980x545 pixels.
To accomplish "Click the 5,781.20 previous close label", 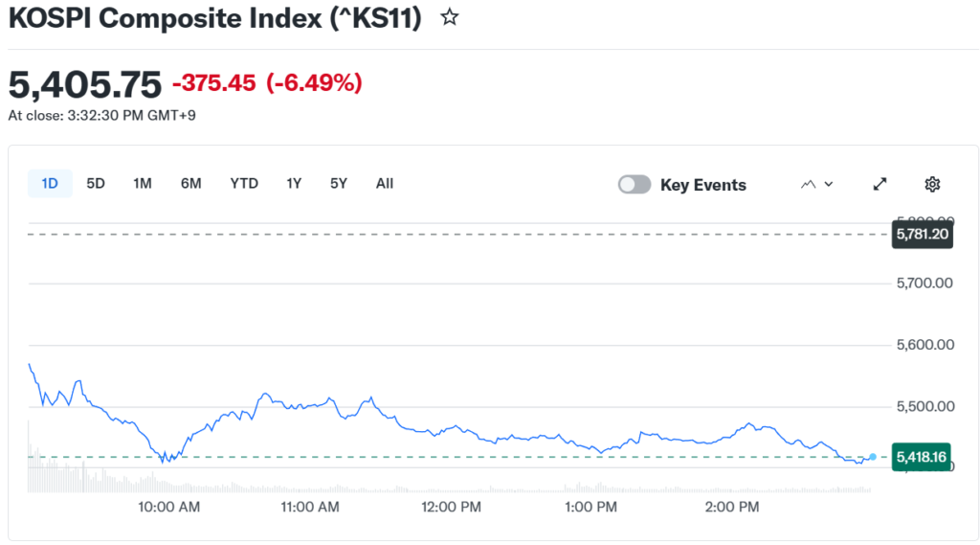I will click(x=922, y=234).
